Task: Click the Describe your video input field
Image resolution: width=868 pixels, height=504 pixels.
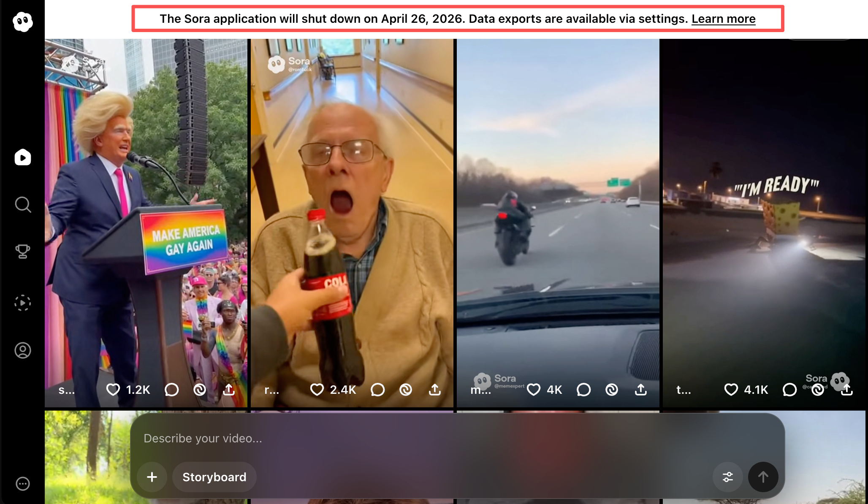Action: (380, 438)
